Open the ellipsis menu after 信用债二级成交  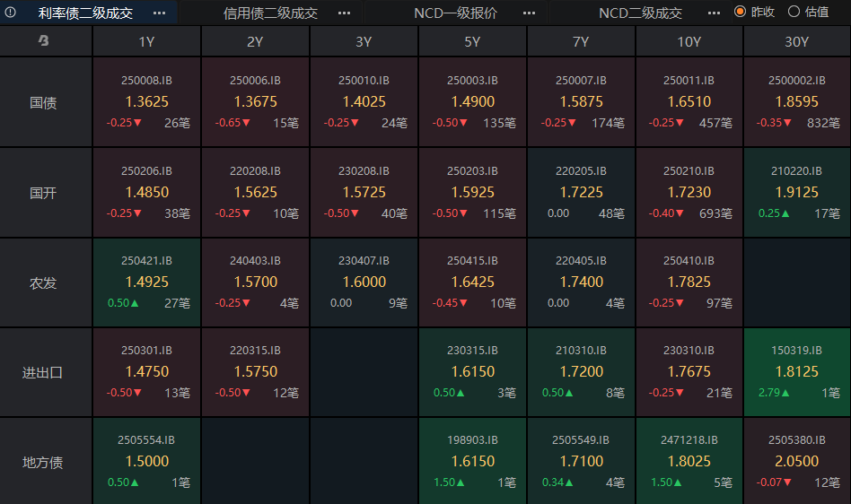[x=344, y=13]
